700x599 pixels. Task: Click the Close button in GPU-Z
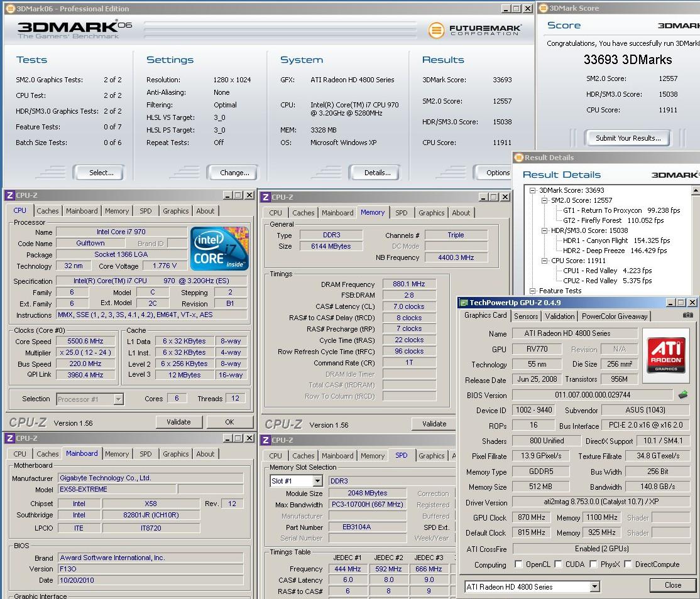pos(672,585)
